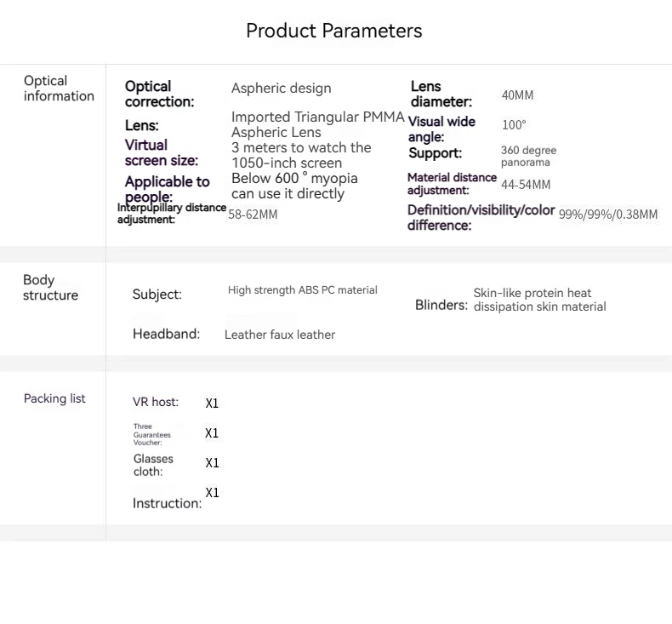Click the Product Parameters heading
Screen dimensions: 672x624
333,31
